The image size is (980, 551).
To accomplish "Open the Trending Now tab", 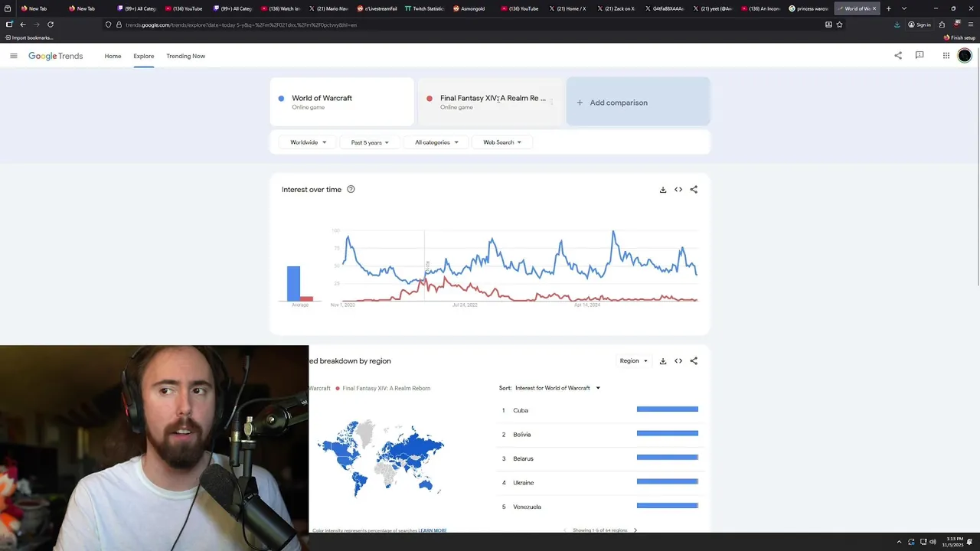I will point(185,56).
